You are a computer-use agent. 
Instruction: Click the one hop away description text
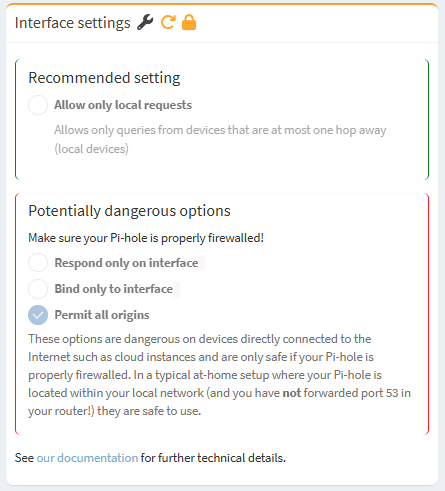pyautogui.click(x=220, y=139)
